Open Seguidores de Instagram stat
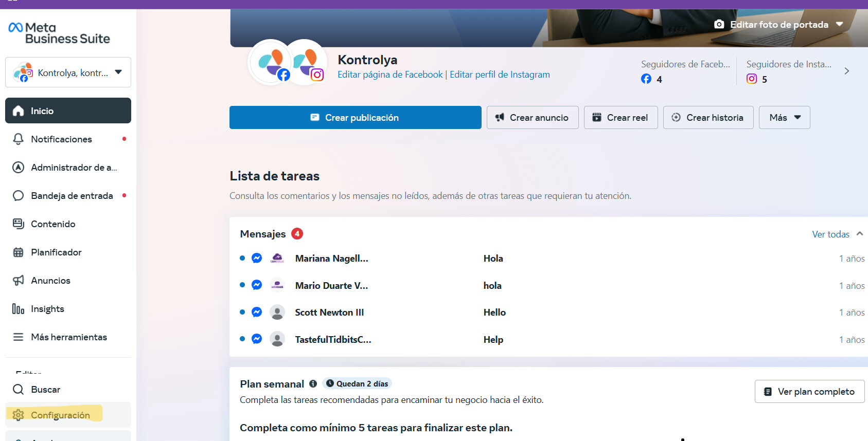Image resolution: width=868 pixels, height=441 pixels. (x=789, y=71)
